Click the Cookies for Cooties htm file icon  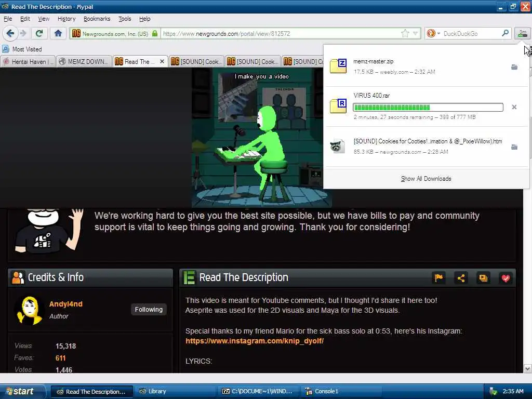(338, 146)
